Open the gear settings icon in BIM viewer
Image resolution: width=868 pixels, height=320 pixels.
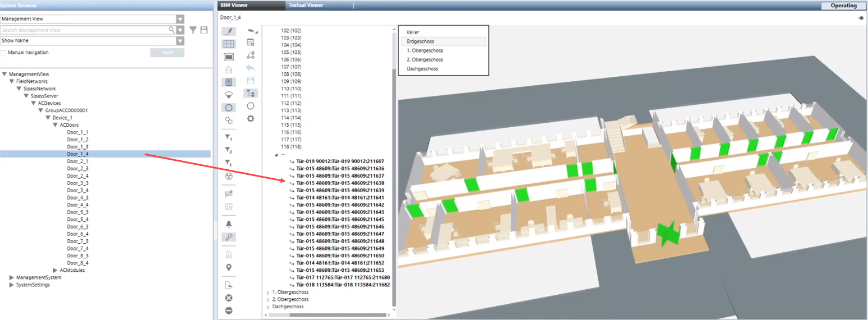pos(251,118)
